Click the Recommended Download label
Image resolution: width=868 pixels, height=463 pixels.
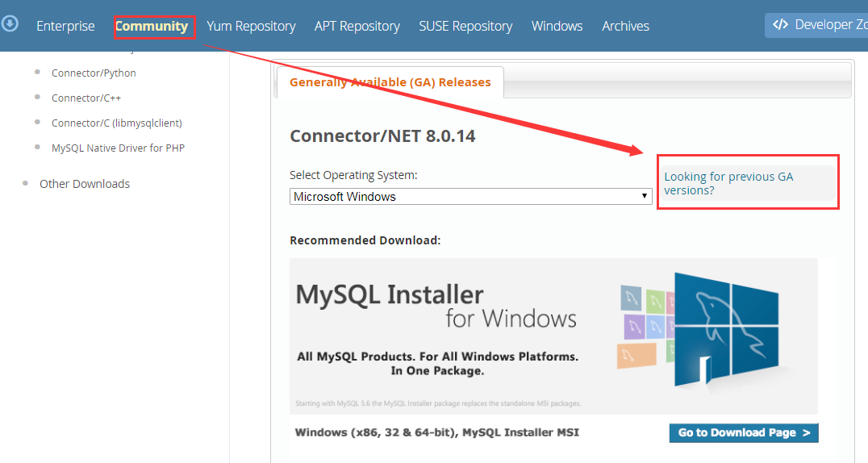click(365, 240)
